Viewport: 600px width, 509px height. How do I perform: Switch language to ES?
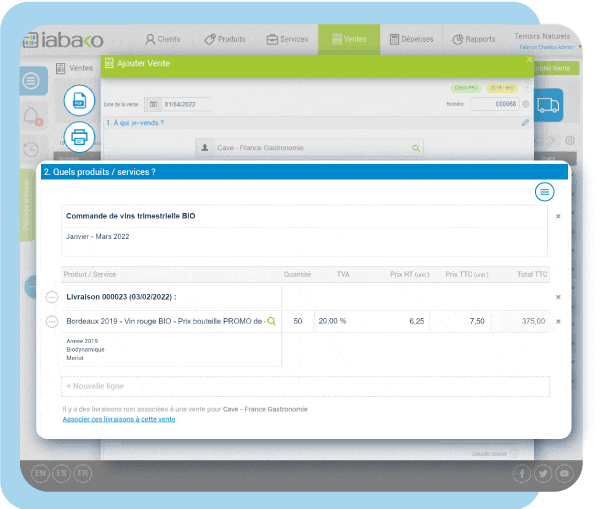62,472
